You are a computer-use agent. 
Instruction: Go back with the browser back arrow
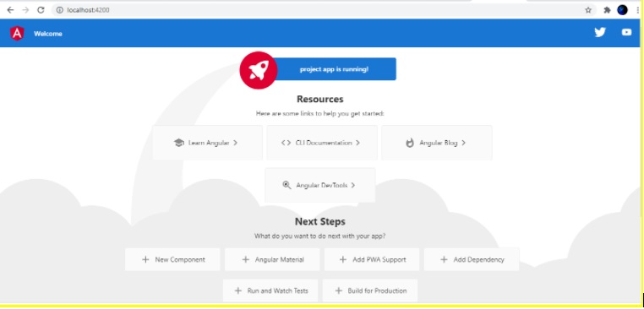pos(10,10)
